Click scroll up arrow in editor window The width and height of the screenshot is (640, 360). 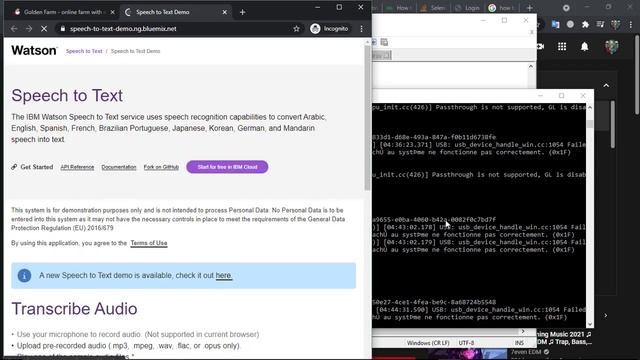click(531, 66)
